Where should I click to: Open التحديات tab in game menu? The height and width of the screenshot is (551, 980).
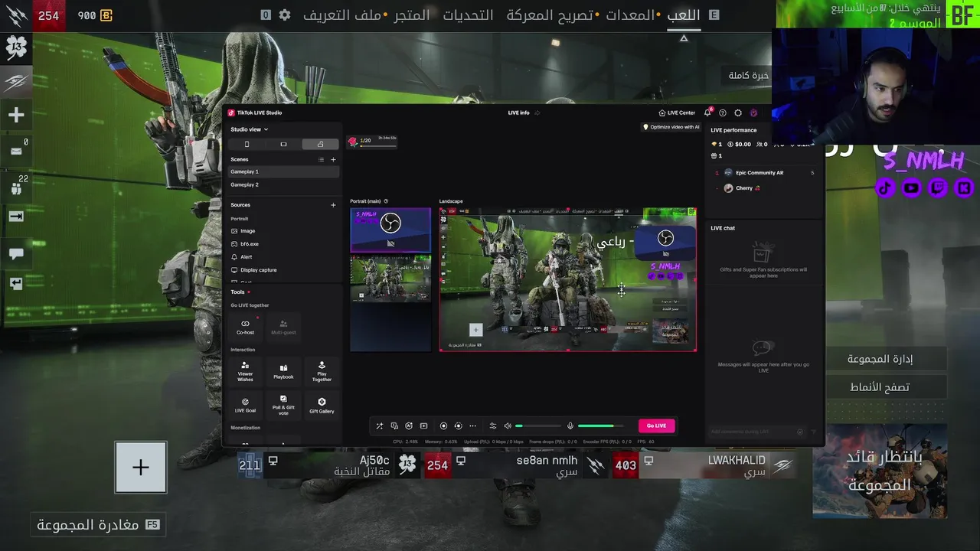coord(468,15)
